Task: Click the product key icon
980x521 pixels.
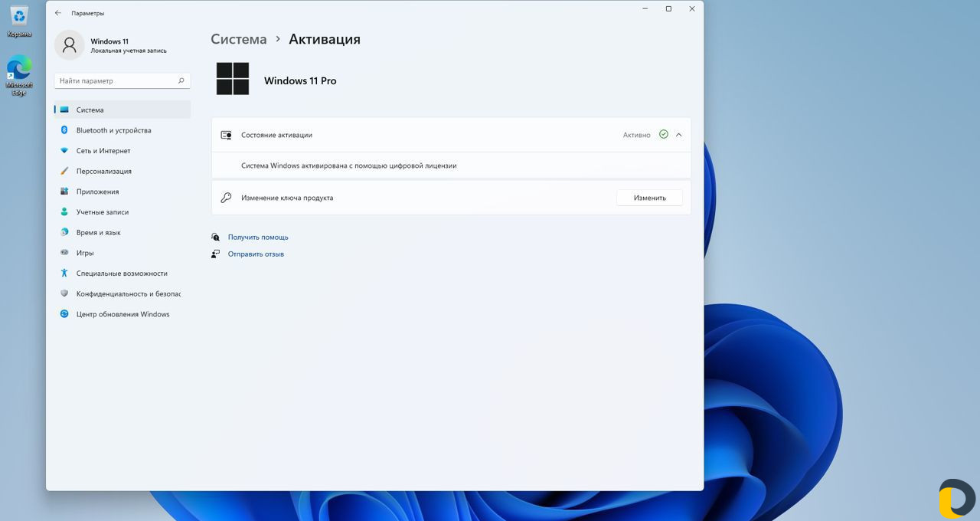Action: point(226,198)
